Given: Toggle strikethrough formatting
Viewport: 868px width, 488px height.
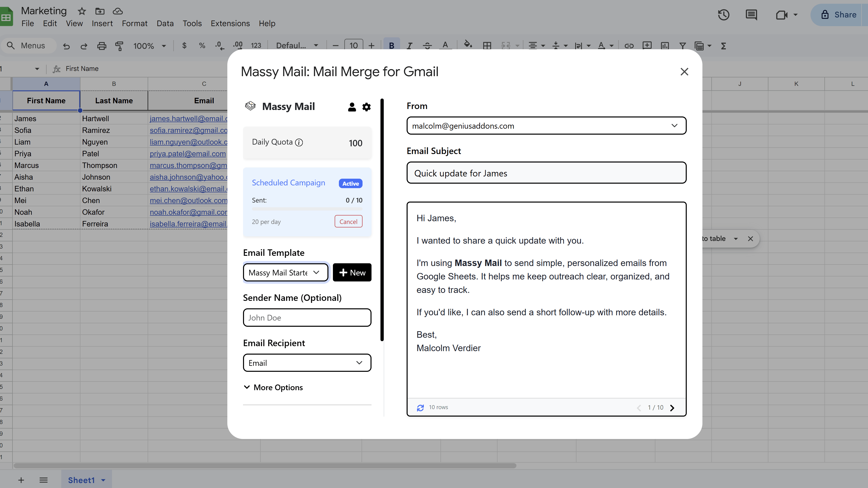Looking at the screenshot, I should coord(427,46).
